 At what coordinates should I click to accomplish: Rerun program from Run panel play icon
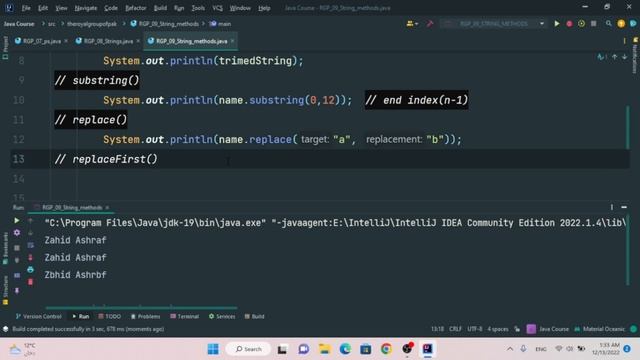pyautogui.click(x=17, y=220)
